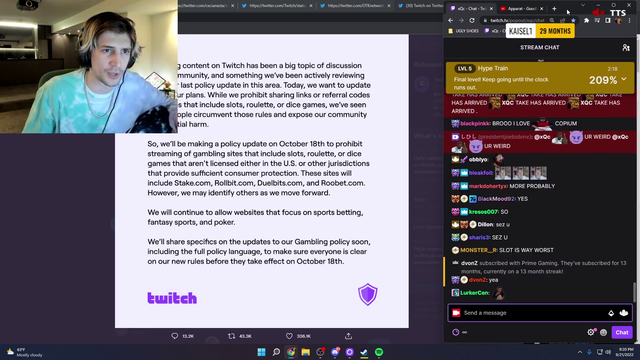Viewport: 640px width, 360px height.
Task: Open the channel points icon in message box
Action: click(624, 313)
